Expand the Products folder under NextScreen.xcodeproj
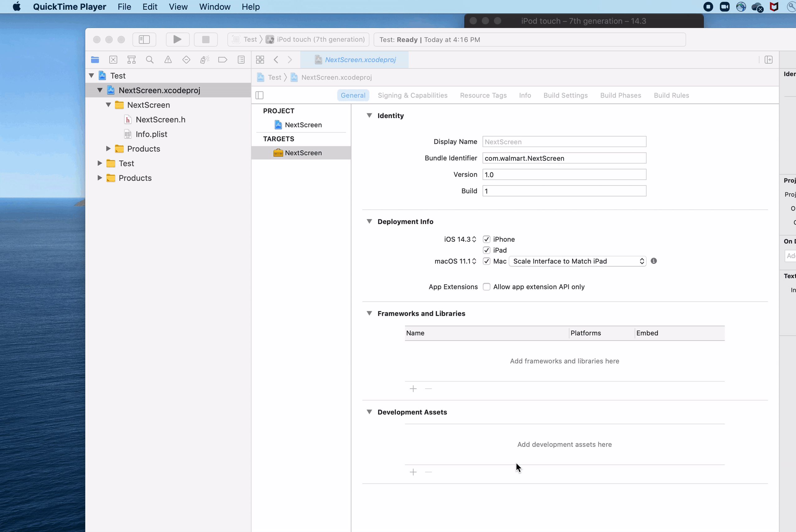 pos(108,148)
